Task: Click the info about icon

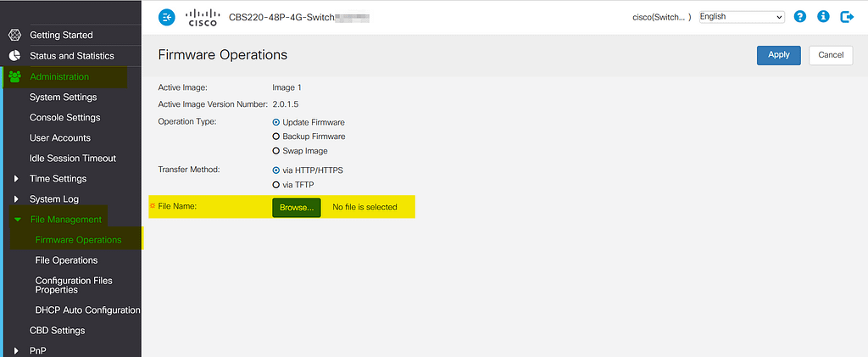Action: (822, 17)
